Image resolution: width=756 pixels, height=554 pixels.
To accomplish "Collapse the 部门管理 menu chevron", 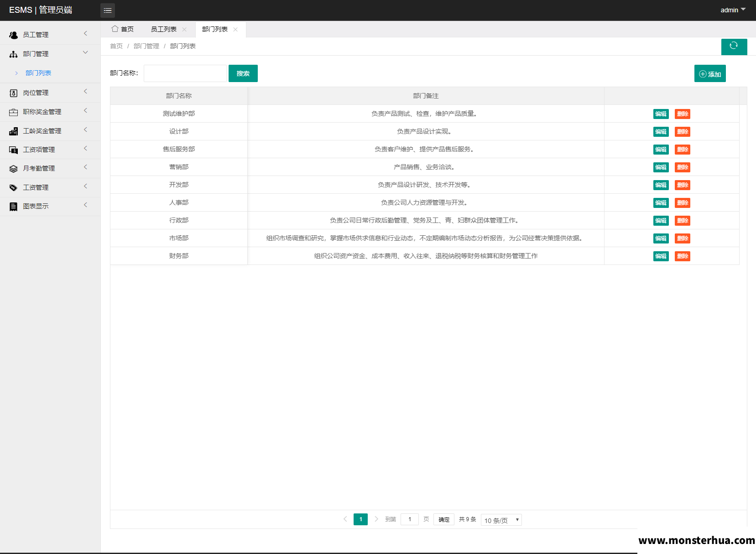I will click(x=85, y=53).
